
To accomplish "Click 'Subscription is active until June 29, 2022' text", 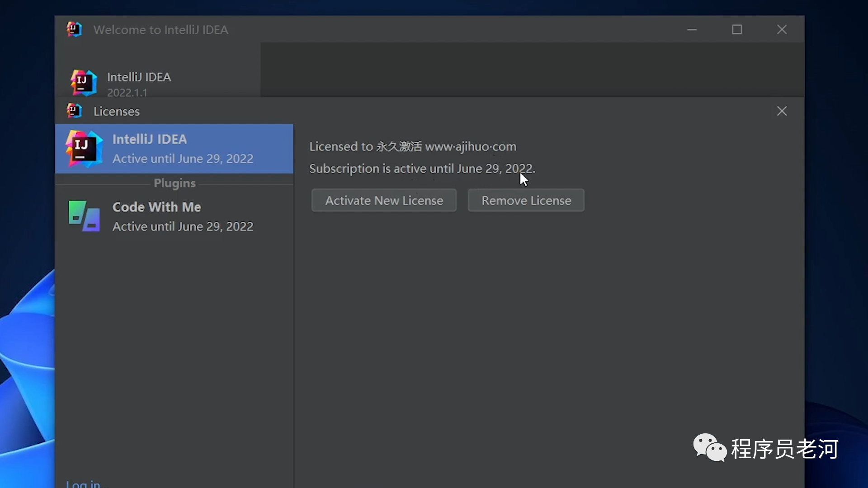I will pyautogui.click(x=422, y=169).
